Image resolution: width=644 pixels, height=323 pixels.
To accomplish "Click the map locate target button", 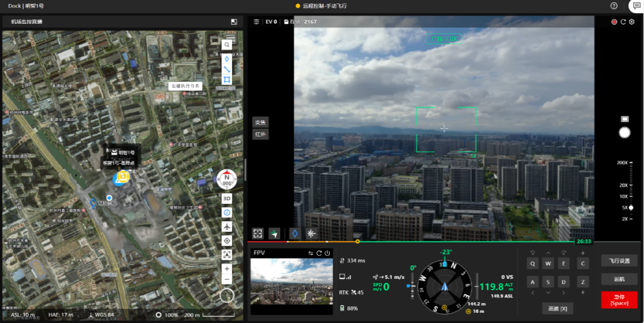I will 227,241.
